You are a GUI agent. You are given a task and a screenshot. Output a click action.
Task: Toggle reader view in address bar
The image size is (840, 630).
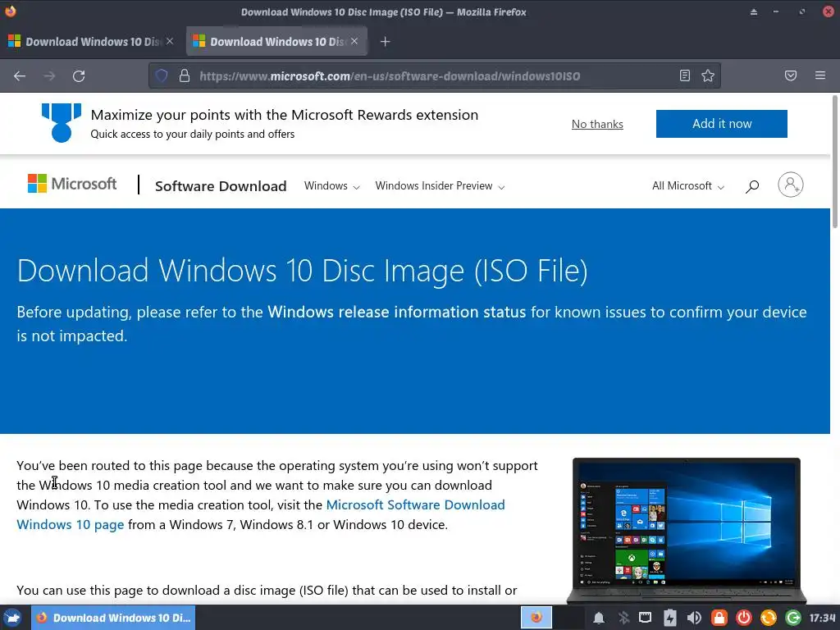tap(685, 75)
